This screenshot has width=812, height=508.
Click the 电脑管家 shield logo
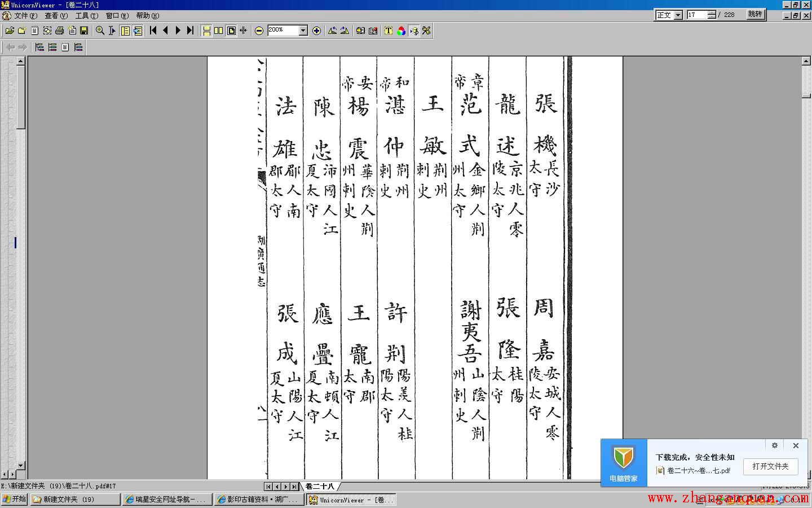point(624,457)
